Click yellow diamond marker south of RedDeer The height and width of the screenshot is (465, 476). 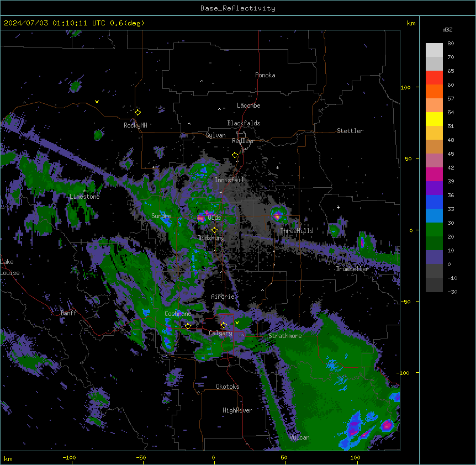click(x=235, y=155)
